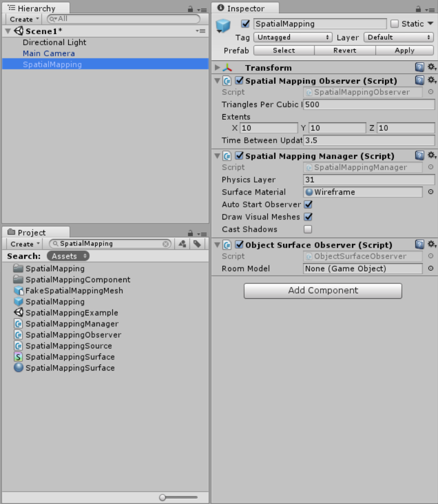Open help icon for Spatial Mapping Observer
Image resolution: width=438 pixels, height=504 pixels.
[419, 81]
